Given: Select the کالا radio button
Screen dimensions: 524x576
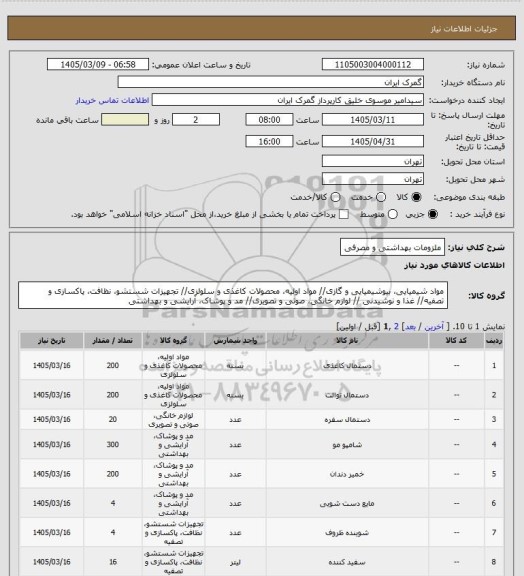Looking at the screenshot, I should coord(416,197).
